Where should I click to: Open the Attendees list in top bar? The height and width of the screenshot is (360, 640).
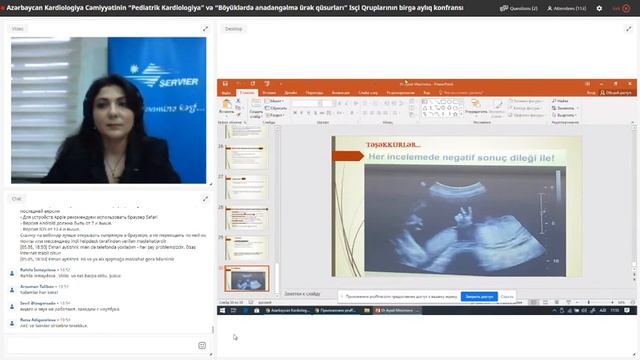coord(567,8)
